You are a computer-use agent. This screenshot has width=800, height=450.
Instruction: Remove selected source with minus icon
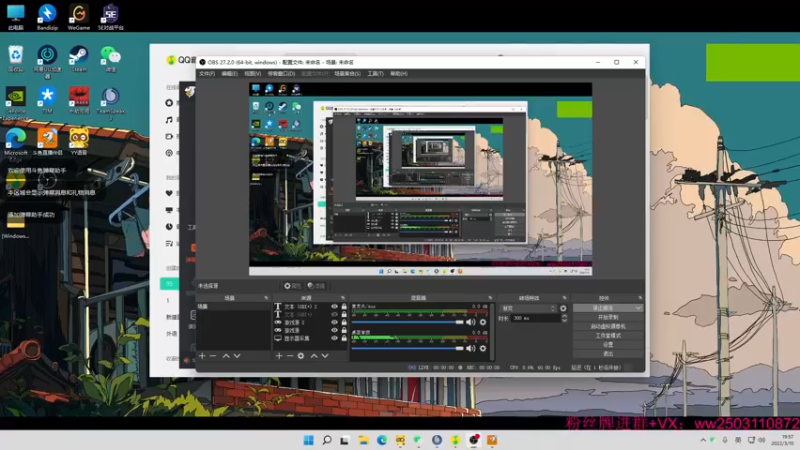click(290, 356)
